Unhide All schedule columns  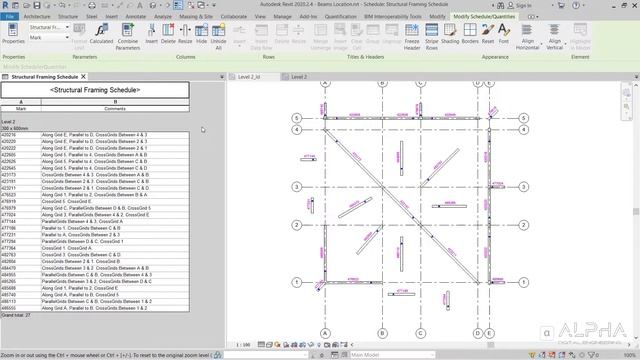[x=218, y=36]
